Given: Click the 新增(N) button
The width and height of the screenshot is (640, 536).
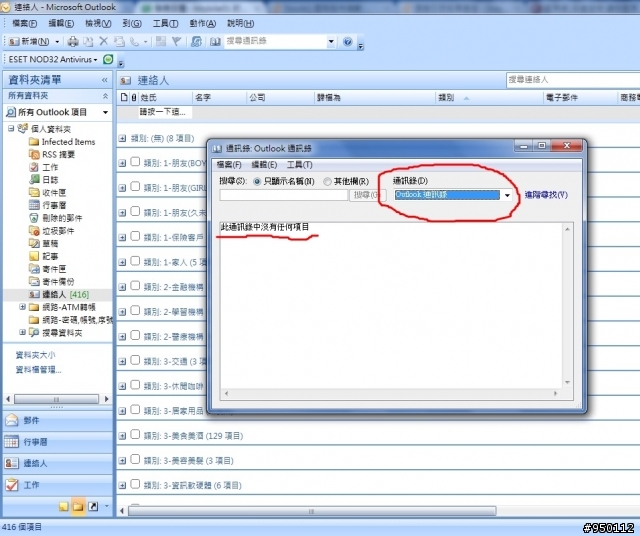Looking at the screenshot, I should tap(30, 42).
